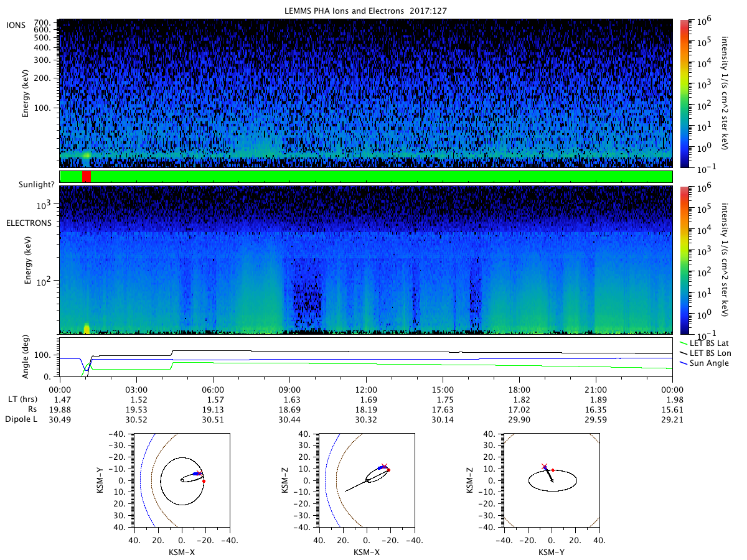Click the electrons spectrogram color scale bar
The width and height of the screenshot is (747, 560).
[685, 259]
